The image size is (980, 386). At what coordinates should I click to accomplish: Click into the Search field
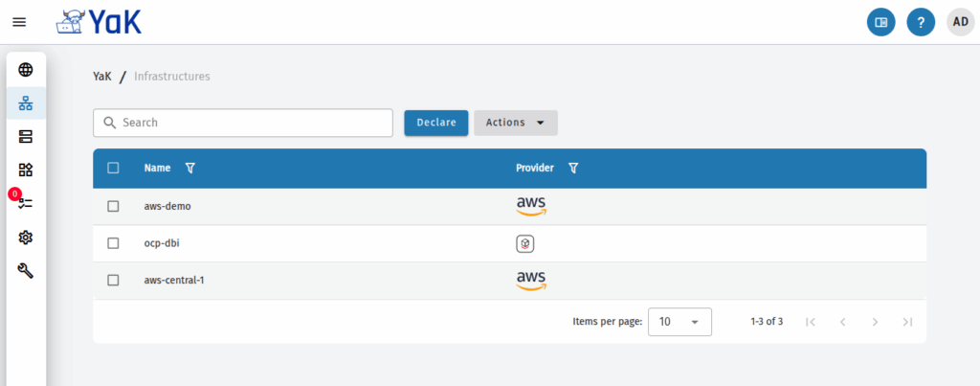point(242,123)
